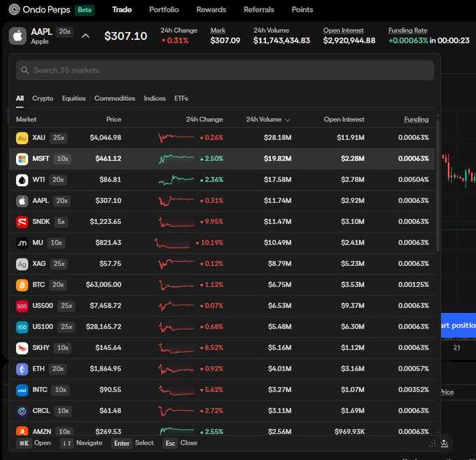The image size is (476, 460).
Task: Click the INTC price $90.55
Action: coord(110,389)
